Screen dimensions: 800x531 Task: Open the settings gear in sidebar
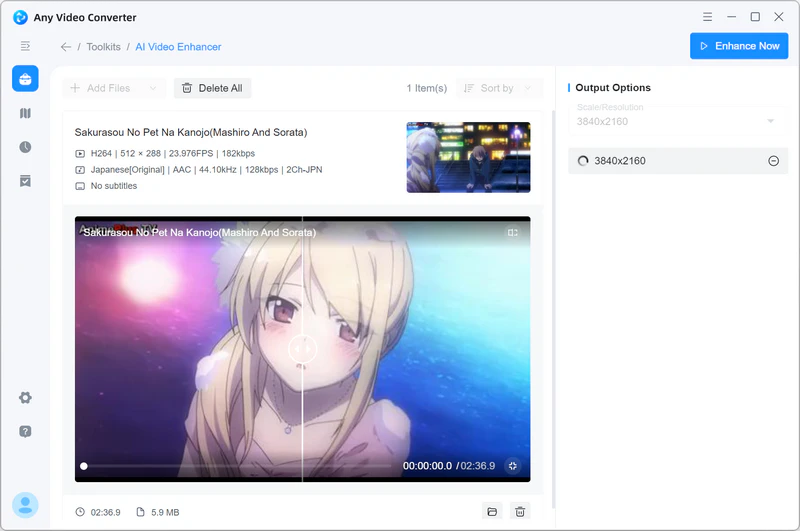pyautogui.click(x=25, y=397)
